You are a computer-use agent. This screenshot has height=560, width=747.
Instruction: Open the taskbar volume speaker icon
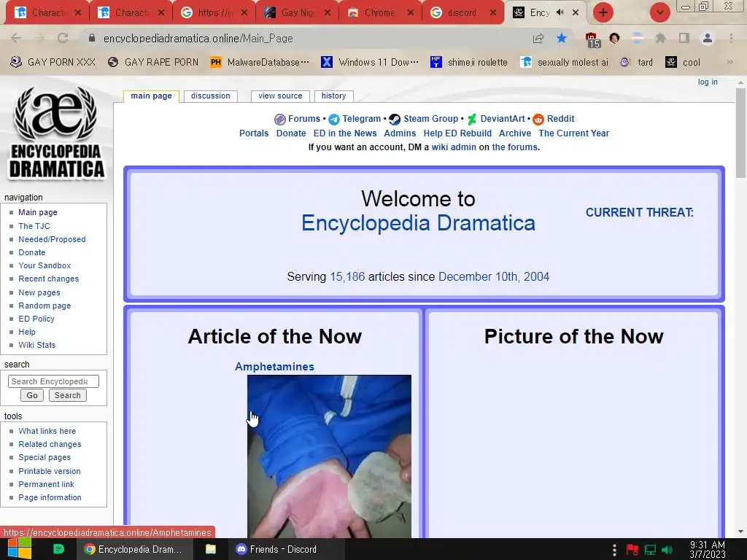pos(667,550)
